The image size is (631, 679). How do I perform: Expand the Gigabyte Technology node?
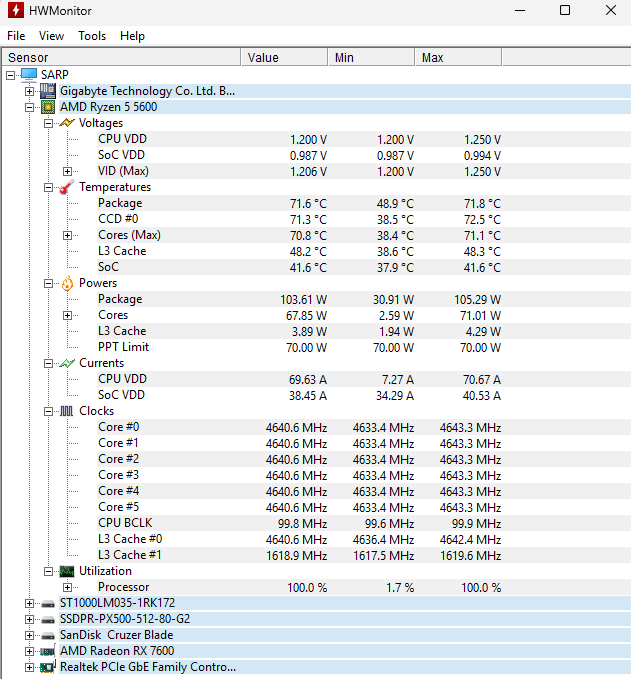pyautogui.click(x=29, y=91)
